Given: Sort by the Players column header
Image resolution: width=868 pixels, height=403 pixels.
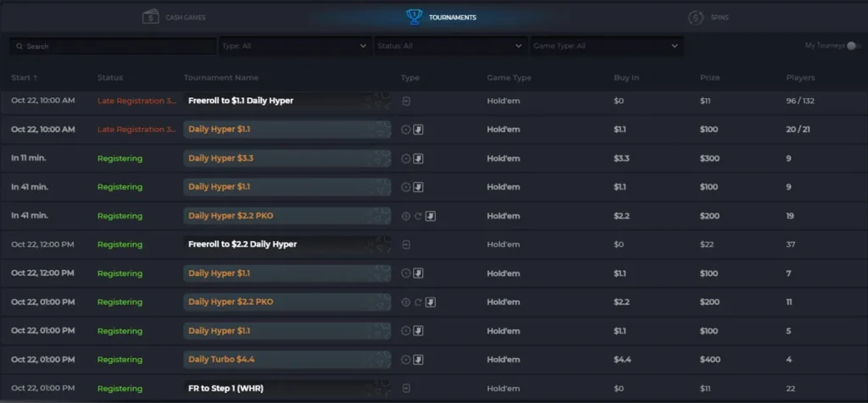Looking at the screenshot, I should [x=800, y=77].
